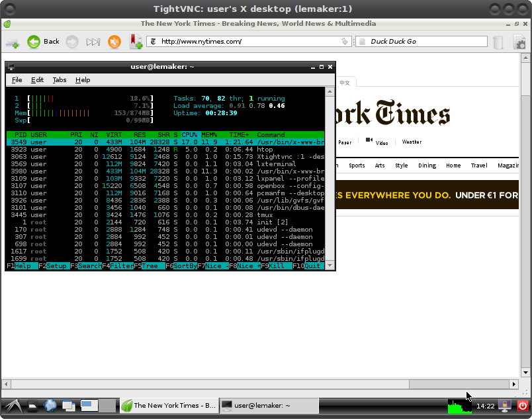This screenshot has width=532, height=419.
Task: Click terminal scrollbar down arrow
Action: [330, 265]
